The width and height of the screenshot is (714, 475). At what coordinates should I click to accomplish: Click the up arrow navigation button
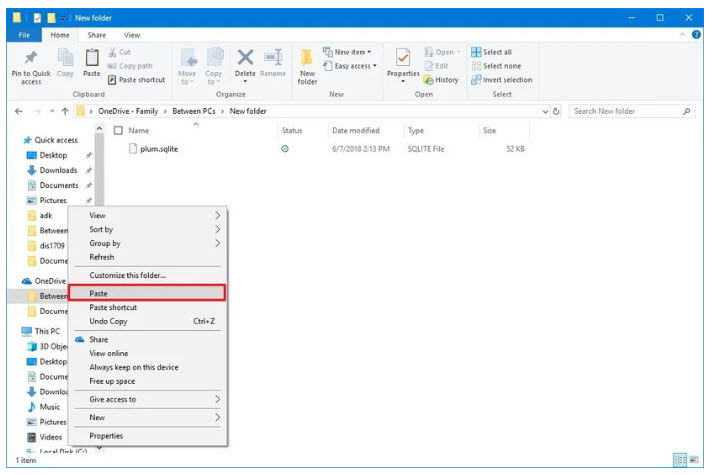66,111
